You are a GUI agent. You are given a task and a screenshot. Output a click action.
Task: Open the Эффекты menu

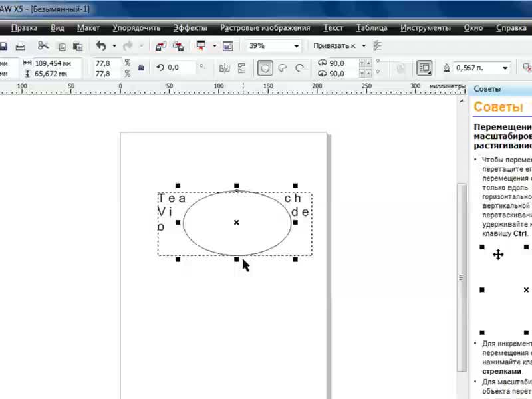tap(190, 28)
